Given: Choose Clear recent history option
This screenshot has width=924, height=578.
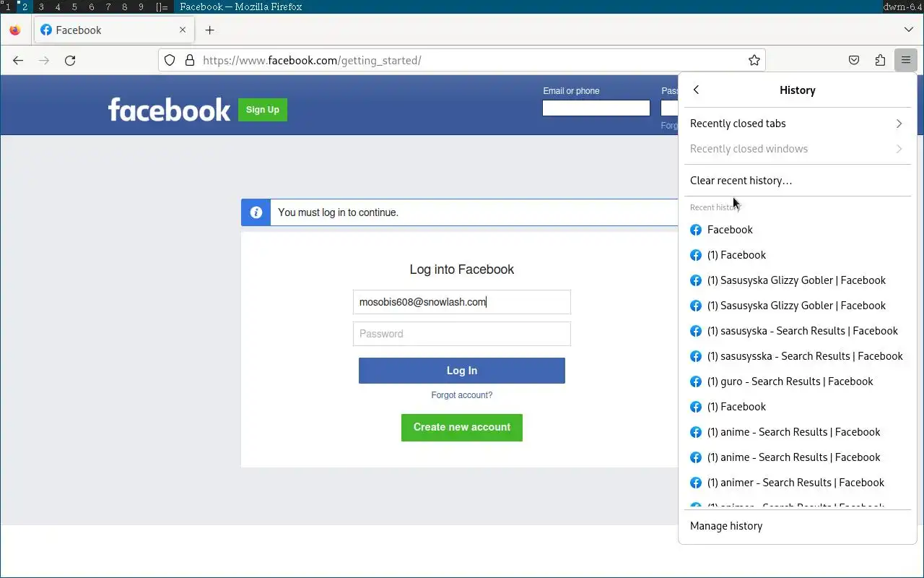Looking at the screenshot, I should [x=797, y=181].
